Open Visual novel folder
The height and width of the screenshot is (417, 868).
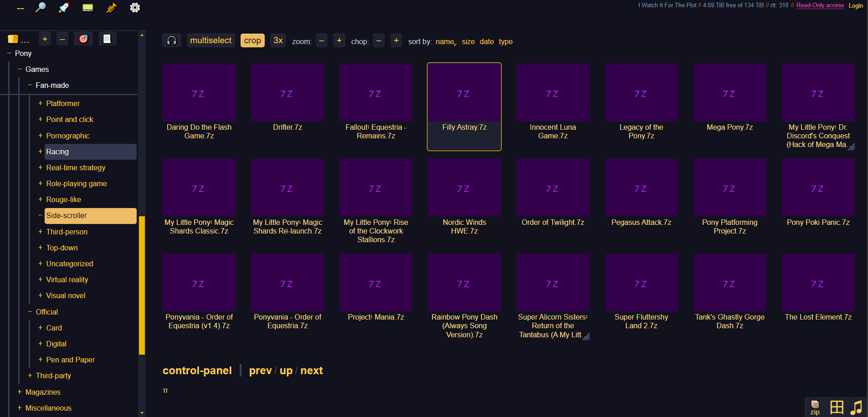(x=66, y=295)
